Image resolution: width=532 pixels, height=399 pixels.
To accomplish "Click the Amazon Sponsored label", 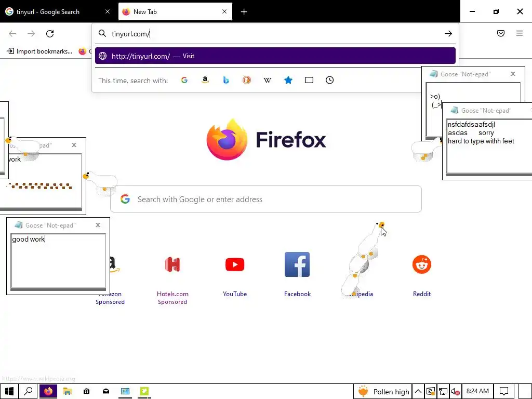I will pos(110,298).
